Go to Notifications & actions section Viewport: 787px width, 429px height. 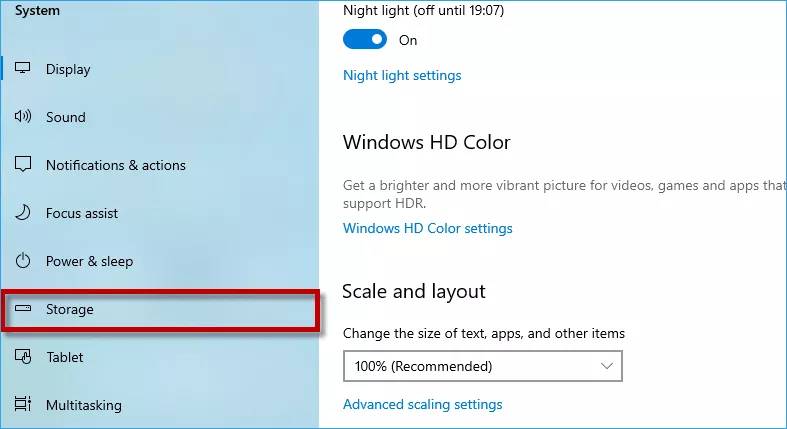116,165
